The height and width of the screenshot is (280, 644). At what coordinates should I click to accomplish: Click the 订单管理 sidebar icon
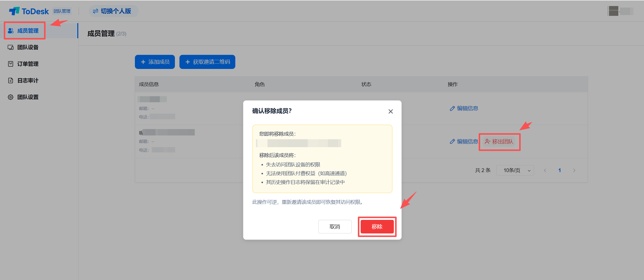click(11, 64)
